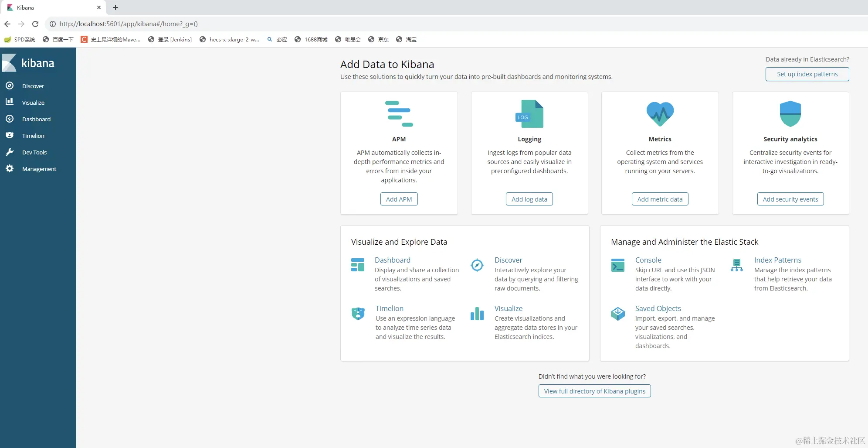Open Dashboard from the sidebar menu
The image size is (868, 448).
pyautogui.click(x=36, y=119)
